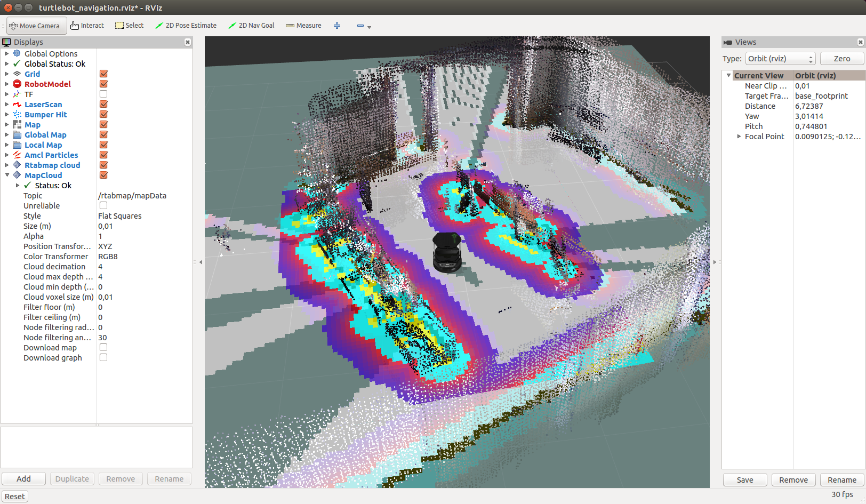Collapse the Current View tree
This screenshot has width=866, height=504.
pyautogui.click(x=728, y=75)
